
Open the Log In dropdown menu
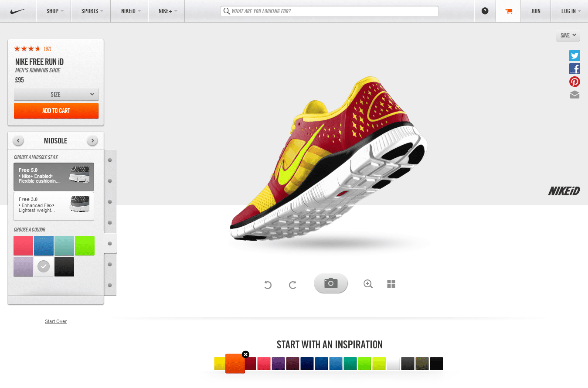[x=571, y=11]
